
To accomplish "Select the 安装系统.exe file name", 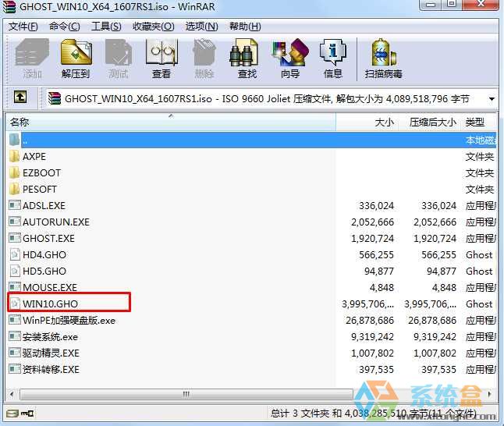I will [50, 336].
